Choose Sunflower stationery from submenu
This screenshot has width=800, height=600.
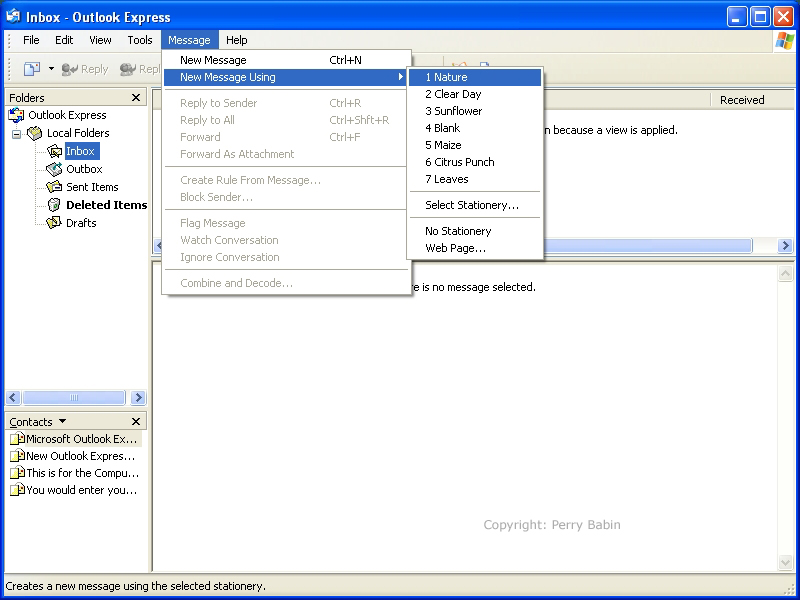pos(453,111)
